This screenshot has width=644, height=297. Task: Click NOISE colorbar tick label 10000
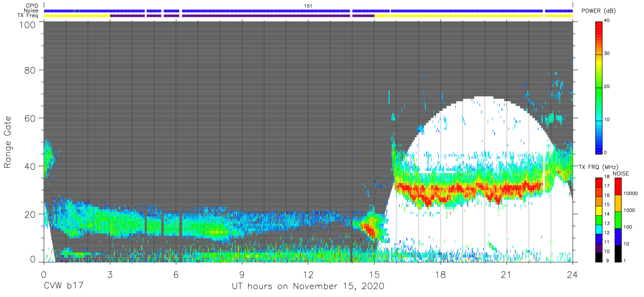coord(632,194)
